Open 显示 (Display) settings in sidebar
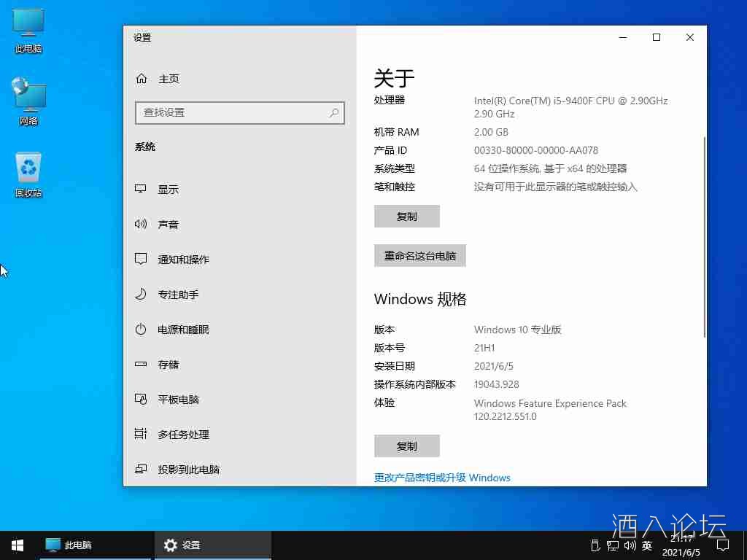Image resolution: width=747 pixels, height=560 pixels. click(x=167, y=189)
